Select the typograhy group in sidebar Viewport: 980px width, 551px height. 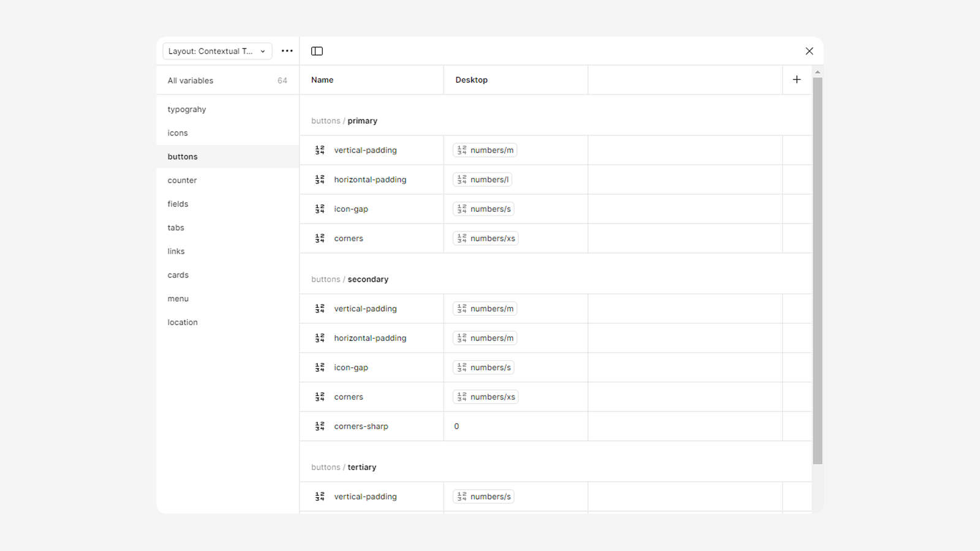(187, 110)
